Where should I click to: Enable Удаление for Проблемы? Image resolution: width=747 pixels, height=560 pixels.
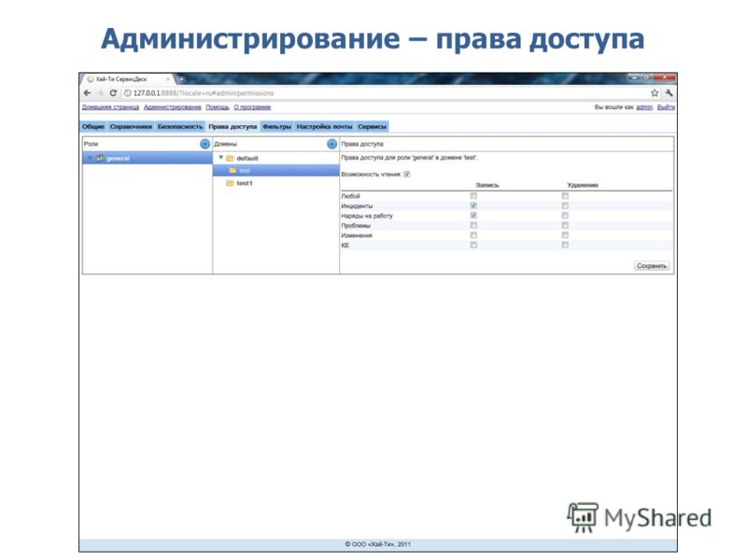[x=565, y=225]
